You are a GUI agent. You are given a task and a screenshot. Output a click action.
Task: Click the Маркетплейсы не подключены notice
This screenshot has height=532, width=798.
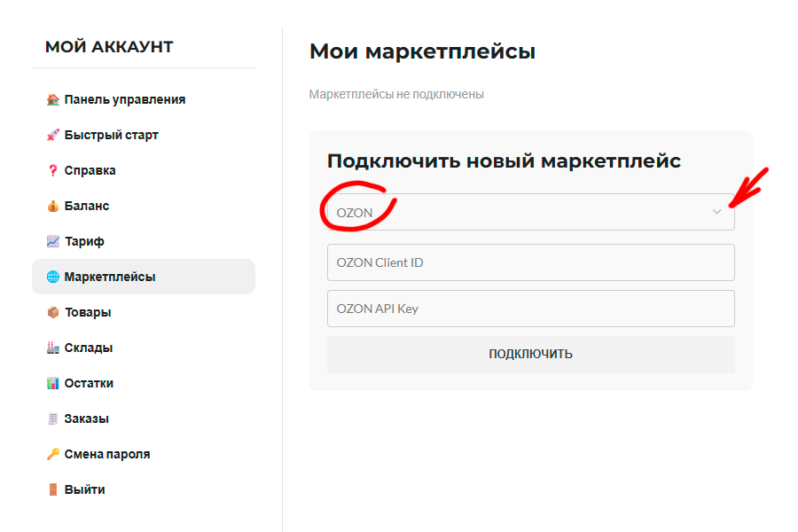point(396,95)
